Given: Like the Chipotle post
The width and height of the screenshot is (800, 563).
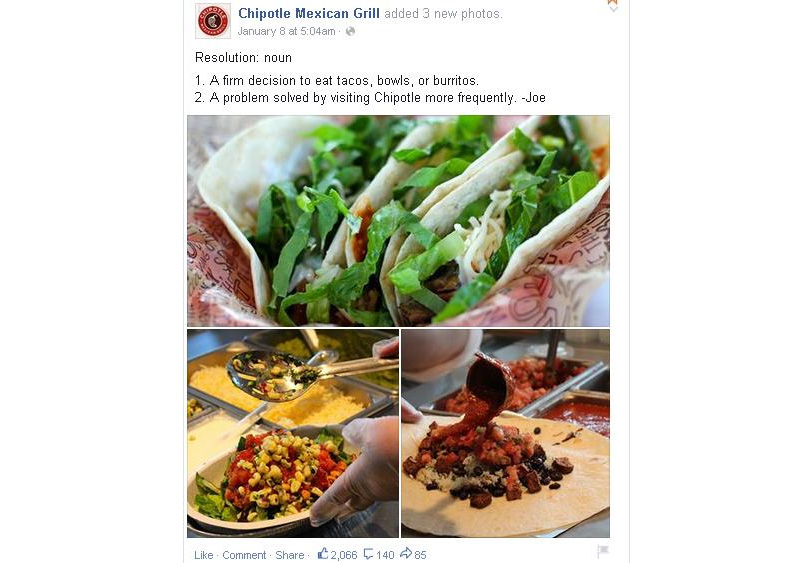Looking at the screenshot, I should pyautogui.click(x=204, y=555).
